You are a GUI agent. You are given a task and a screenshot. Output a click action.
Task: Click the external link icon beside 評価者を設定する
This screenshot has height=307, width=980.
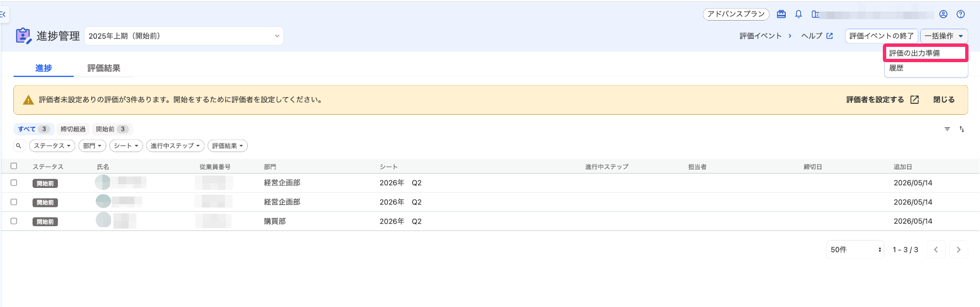pyautogui.click(x=914, y=99)
